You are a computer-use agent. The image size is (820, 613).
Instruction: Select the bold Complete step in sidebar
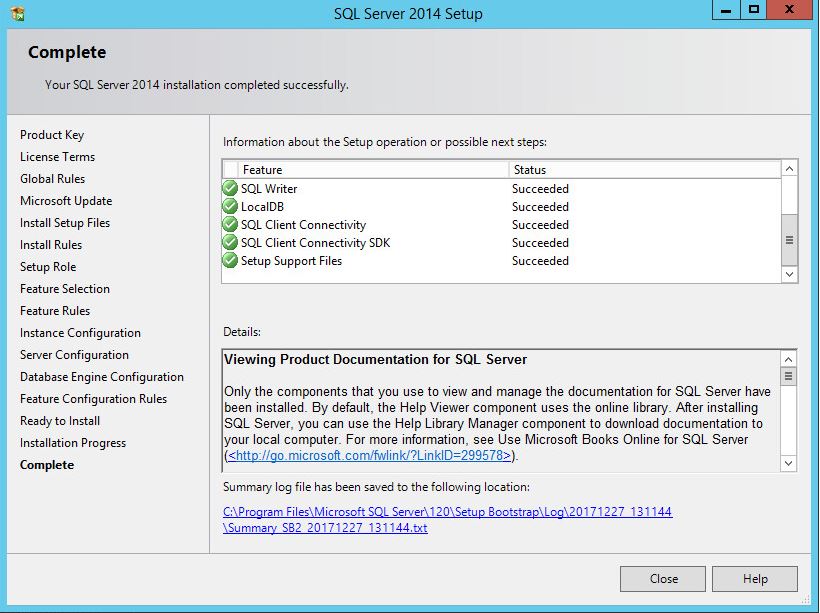click(47, 464)
